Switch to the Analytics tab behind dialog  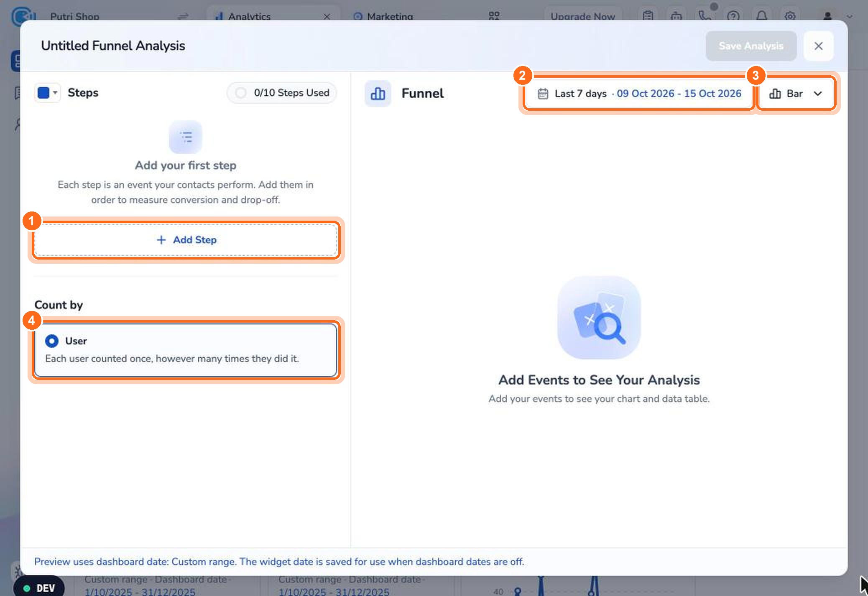pos(250,17)
